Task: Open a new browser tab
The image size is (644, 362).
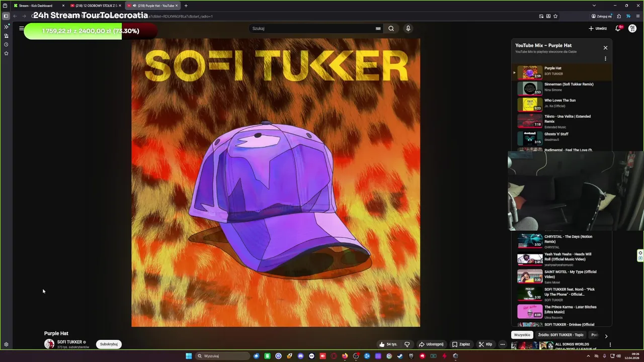Action: pos(186,6)
